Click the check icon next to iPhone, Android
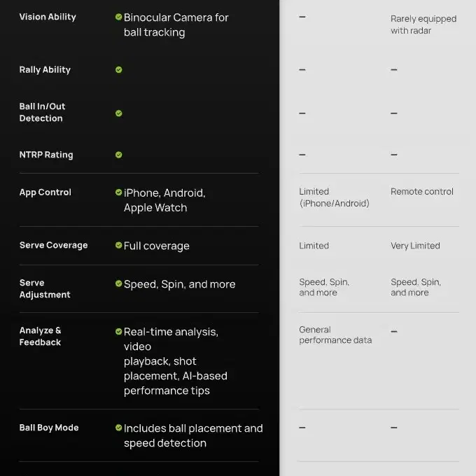Screen dimensions: 476x476 [x=119, y=192]
